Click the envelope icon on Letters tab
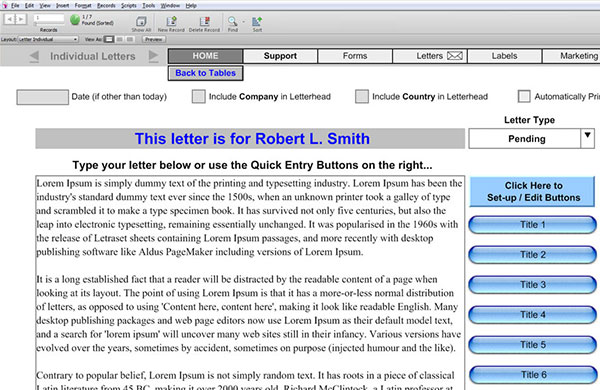This screenshot has width=600, height=390. point(455,56)
